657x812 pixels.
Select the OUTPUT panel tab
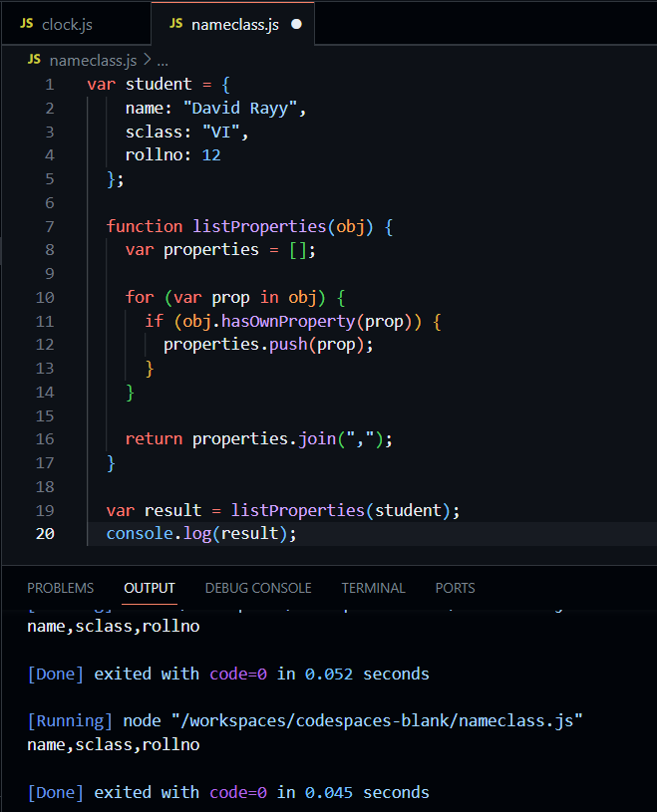(x=150, y=588)
